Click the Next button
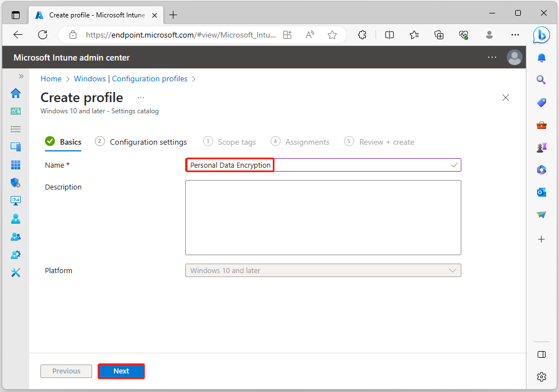559x392 pixels. 121,371
